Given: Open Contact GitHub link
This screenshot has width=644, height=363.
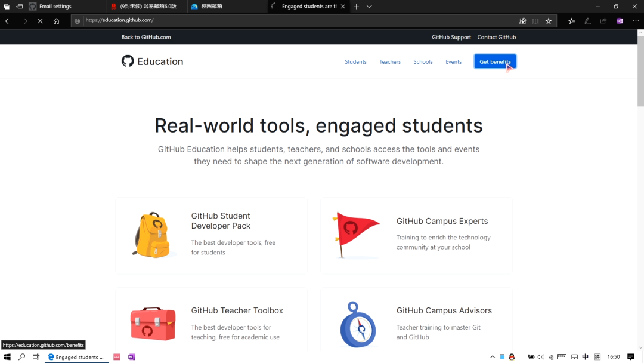Looking at the screenshot, I should pyautogui.click(x=497, y=37).
